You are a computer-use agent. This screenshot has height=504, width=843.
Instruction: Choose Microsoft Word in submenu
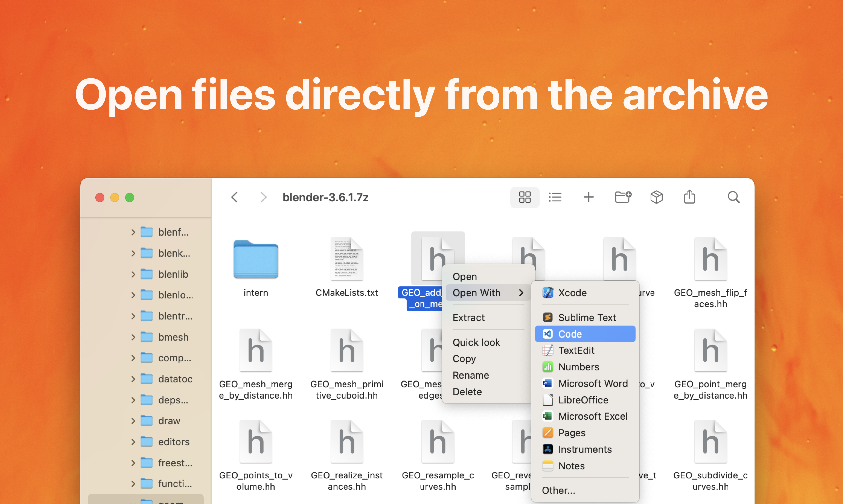click(x=585, y=383)
